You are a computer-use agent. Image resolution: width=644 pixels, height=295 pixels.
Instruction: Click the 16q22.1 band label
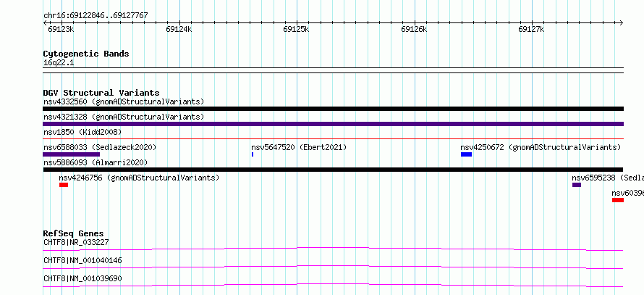point(59,63)
